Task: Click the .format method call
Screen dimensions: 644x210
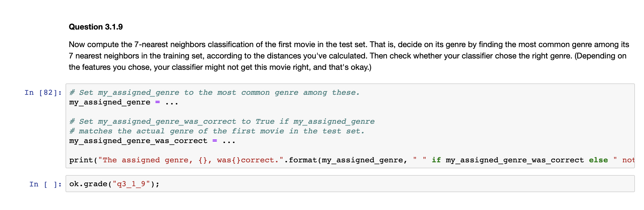Action: coord(303,160)
